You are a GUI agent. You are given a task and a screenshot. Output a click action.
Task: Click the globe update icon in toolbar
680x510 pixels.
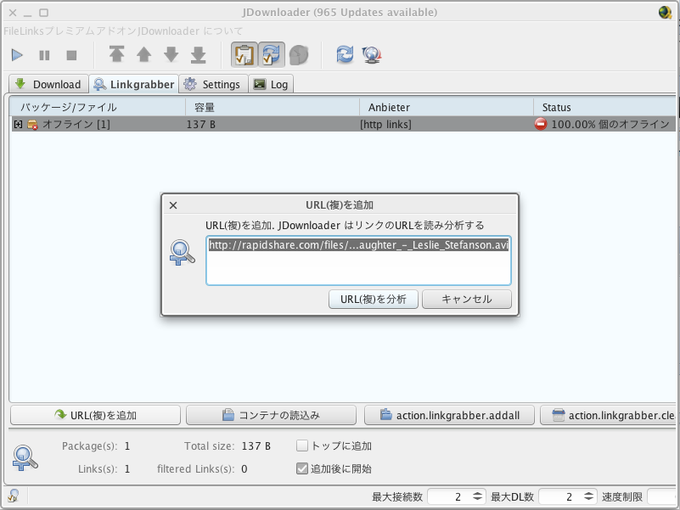click(x=372, y=55)
